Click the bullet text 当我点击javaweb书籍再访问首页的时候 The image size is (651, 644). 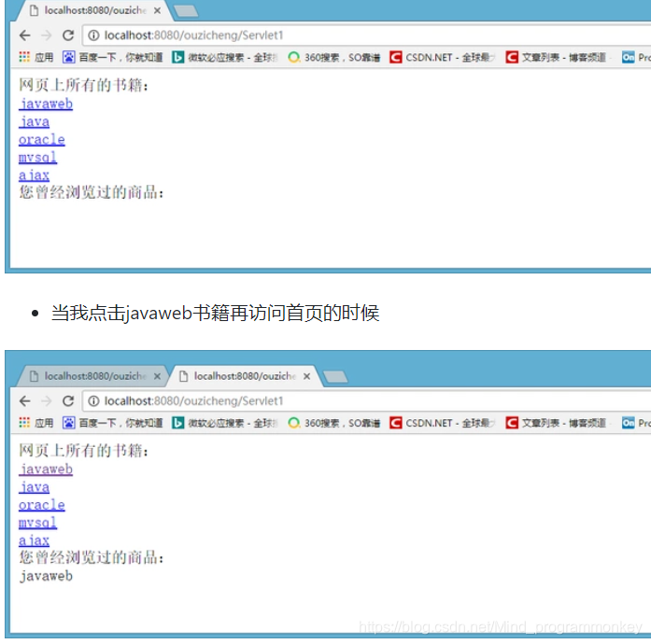(215, 313)
